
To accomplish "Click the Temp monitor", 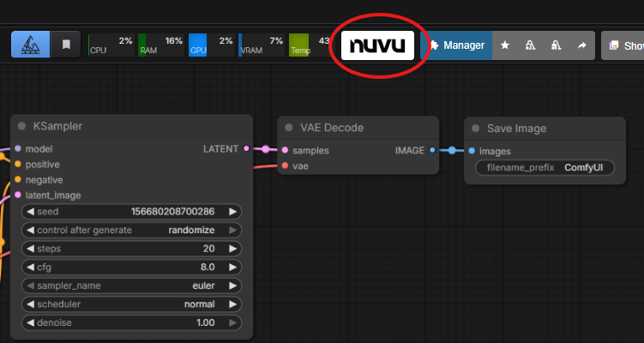I will tap(310, 45).
